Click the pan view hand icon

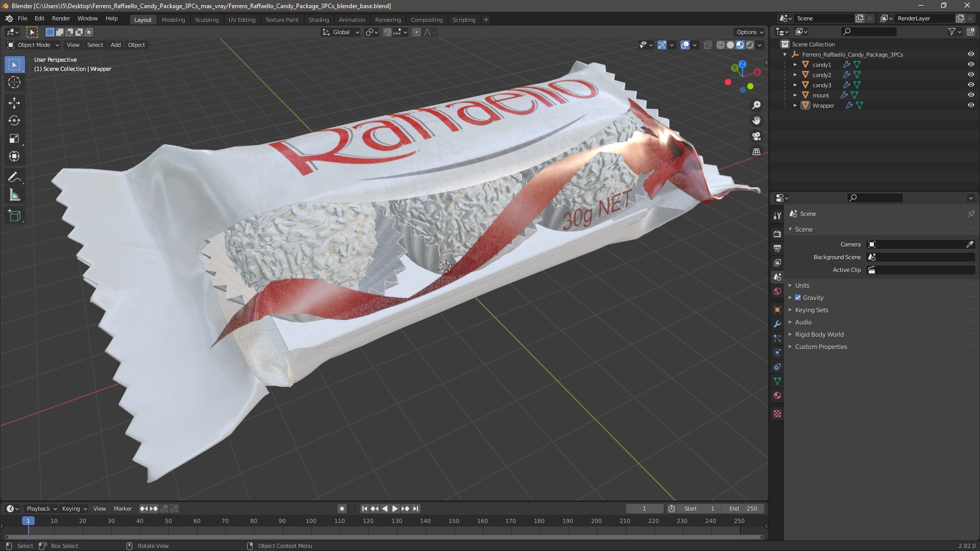756,120
